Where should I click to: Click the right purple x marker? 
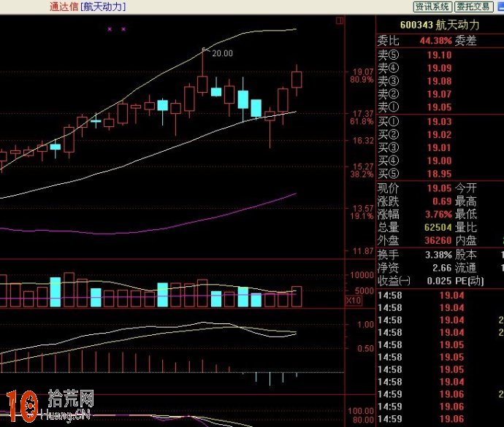[x=123, y=29]
